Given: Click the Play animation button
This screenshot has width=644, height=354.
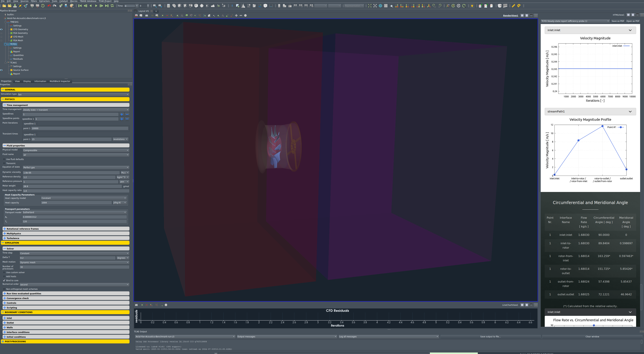Looking at the screenshot, I should [96, 6].
